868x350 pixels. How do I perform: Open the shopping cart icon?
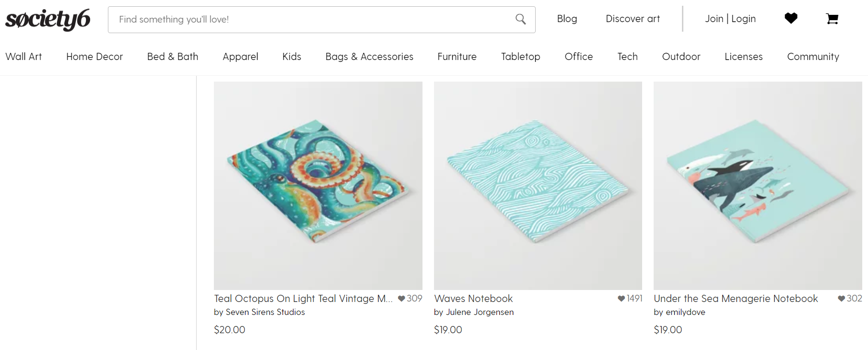[x=832, y=19]
